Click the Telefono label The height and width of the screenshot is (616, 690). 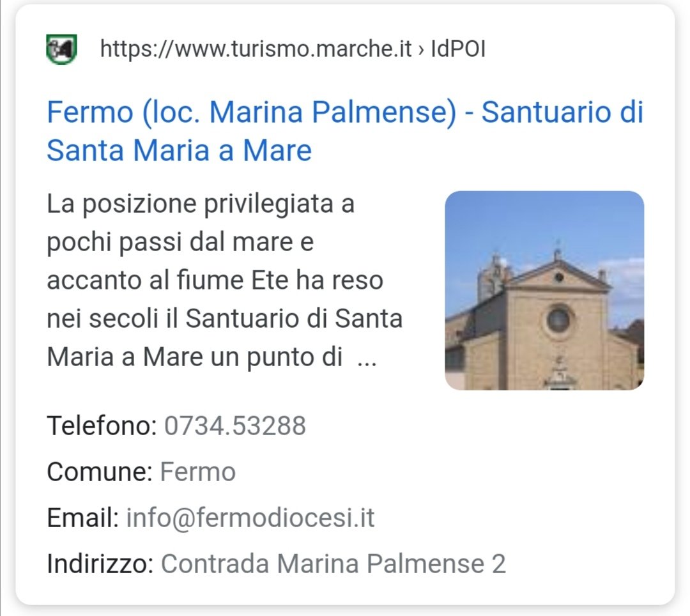click(102, 426)
